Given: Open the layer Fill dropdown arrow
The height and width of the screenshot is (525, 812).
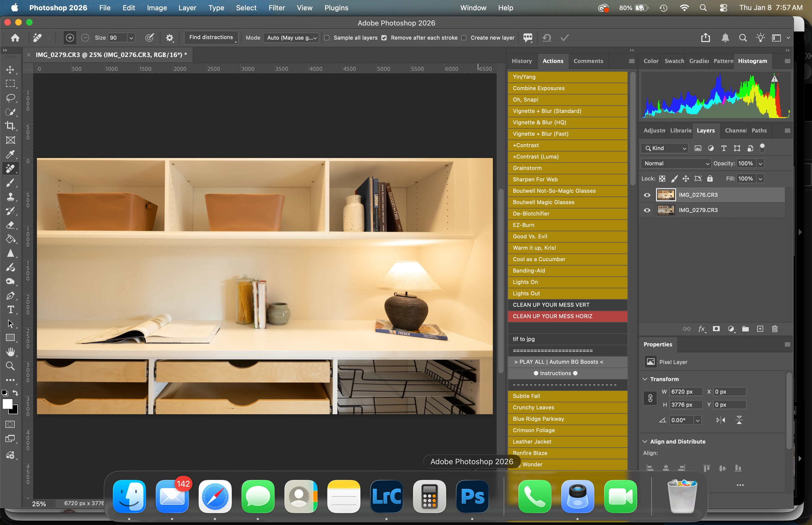Looking at the screenshot, I should point(760,178).
